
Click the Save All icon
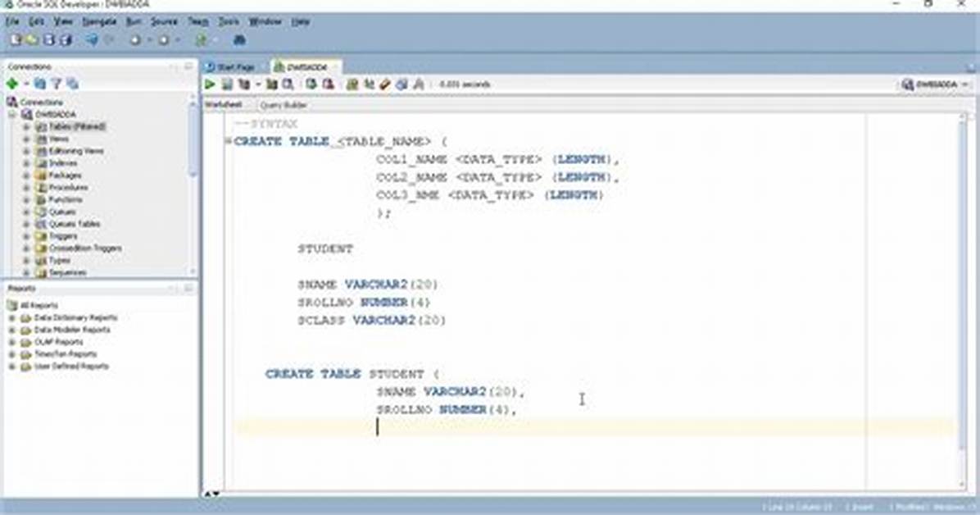[65, 40]
